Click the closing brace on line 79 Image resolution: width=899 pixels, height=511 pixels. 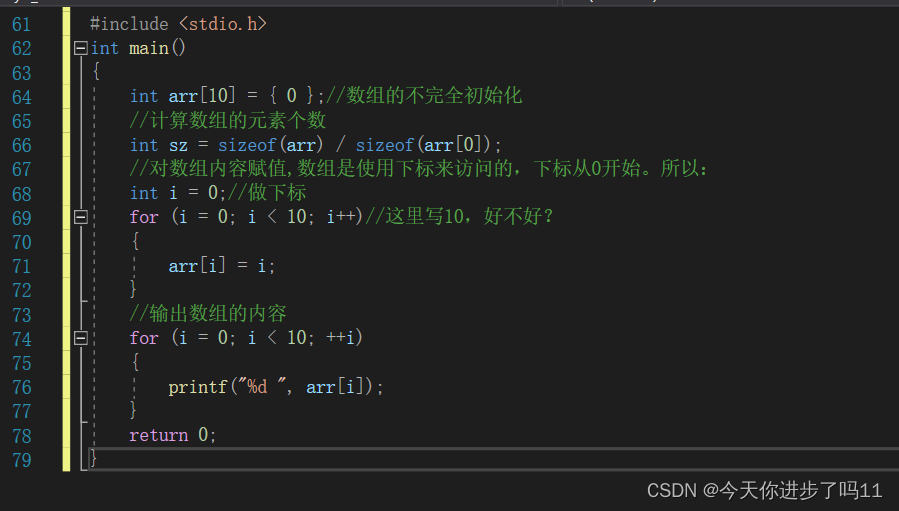click(93, 458)
